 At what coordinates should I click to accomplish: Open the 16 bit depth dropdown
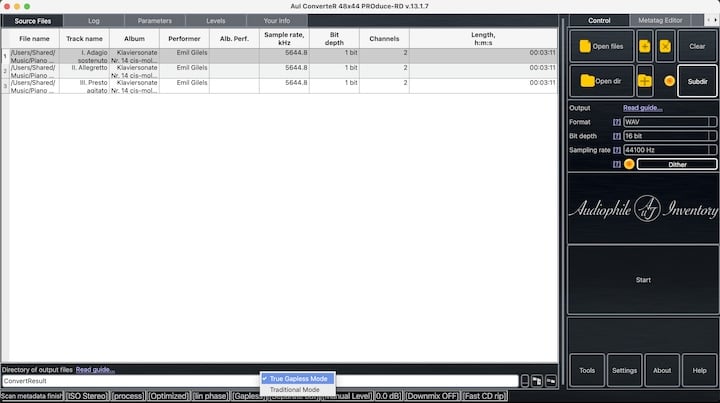coord(669,136)
